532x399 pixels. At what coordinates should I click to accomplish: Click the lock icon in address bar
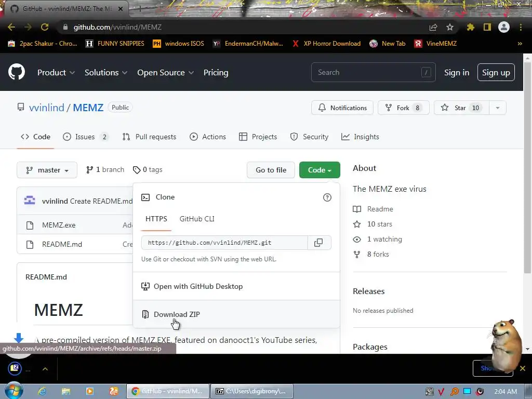[65, 27]
